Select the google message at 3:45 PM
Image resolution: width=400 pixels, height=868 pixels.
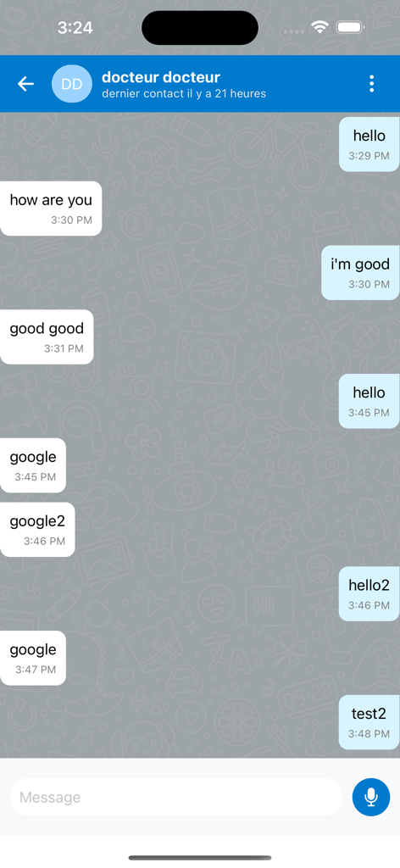coord(33,465)
